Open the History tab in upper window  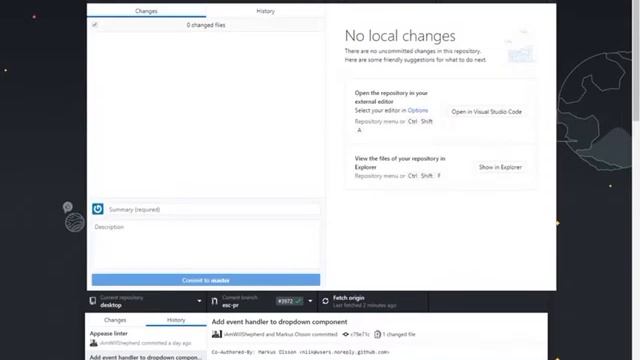[x=265, y=11]
